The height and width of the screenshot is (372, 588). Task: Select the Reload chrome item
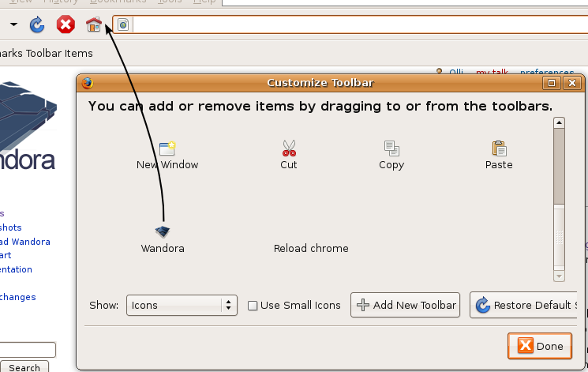(x=311, y=248)
